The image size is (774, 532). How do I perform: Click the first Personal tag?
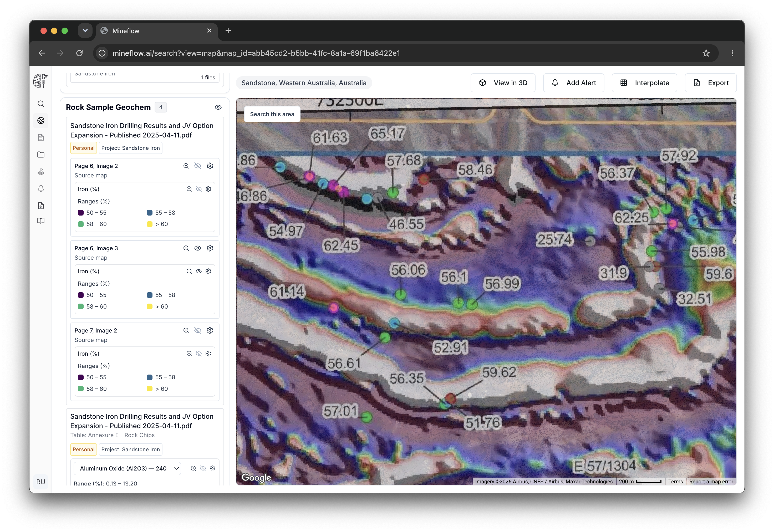pos(83,148)
